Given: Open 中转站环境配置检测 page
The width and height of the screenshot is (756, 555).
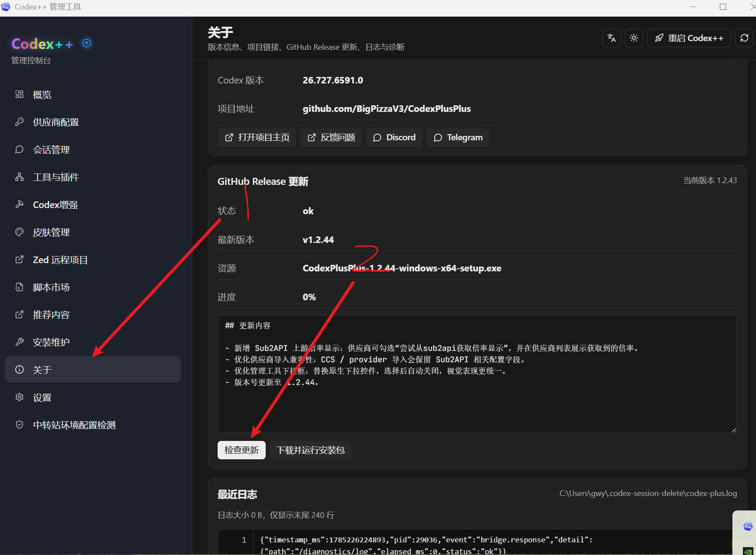Looking at the screenshot, I should pos(93,425).
